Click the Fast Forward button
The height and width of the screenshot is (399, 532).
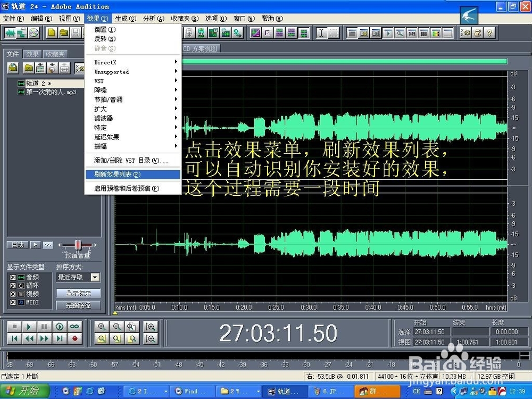(x=44, y=338)
